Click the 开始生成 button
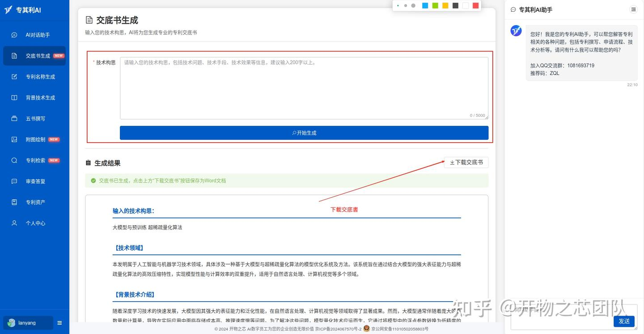 [304, 133]
